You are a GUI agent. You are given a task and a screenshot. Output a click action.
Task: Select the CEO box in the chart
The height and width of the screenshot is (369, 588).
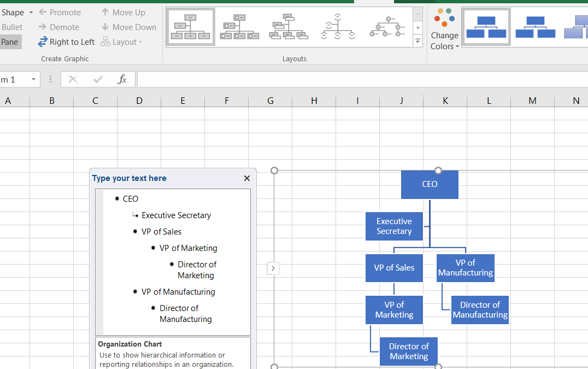point(430,185)
